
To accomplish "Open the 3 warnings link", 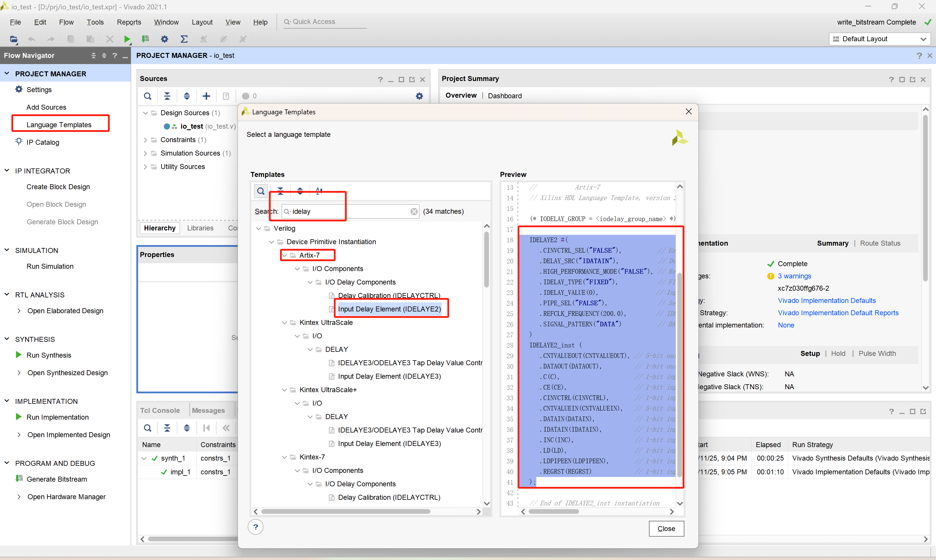I will 794,276.
